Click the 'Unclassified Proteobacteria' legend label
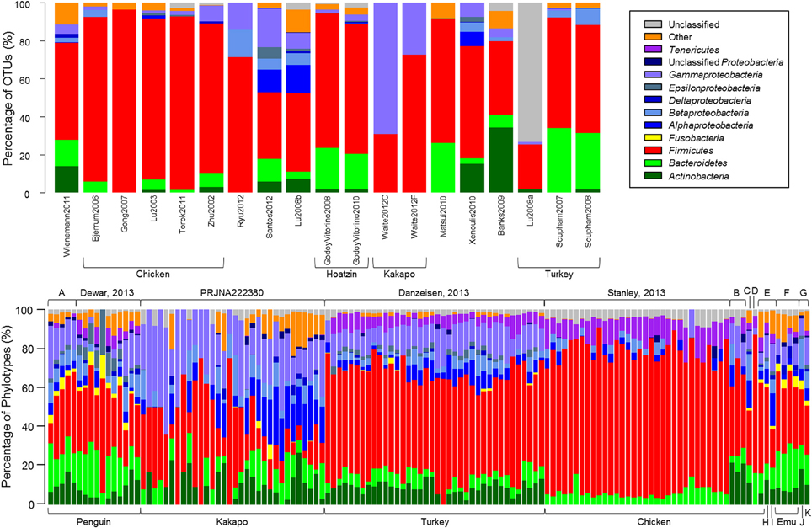The image size is (812, 528). (725, 62)
